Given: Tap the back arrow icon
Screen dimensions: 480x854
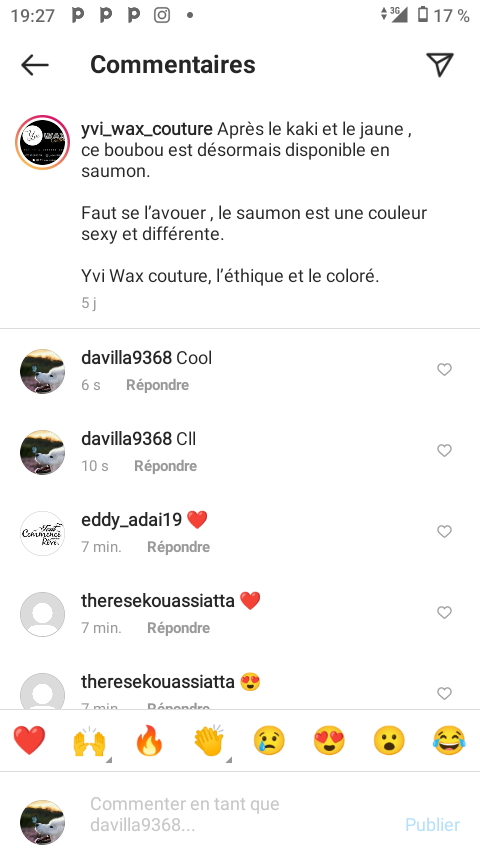Looking at the screenshot, I should click(x=35, y=65).
